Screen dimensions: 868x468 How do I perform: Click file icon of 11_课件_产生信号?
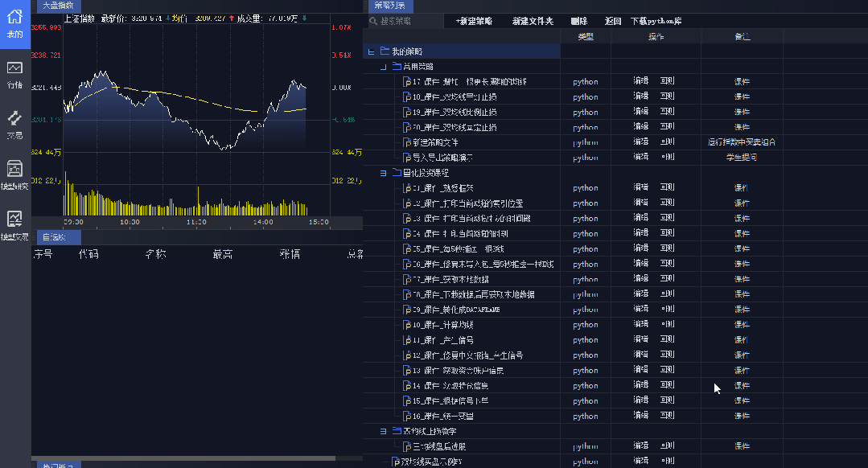click(407, 340)
